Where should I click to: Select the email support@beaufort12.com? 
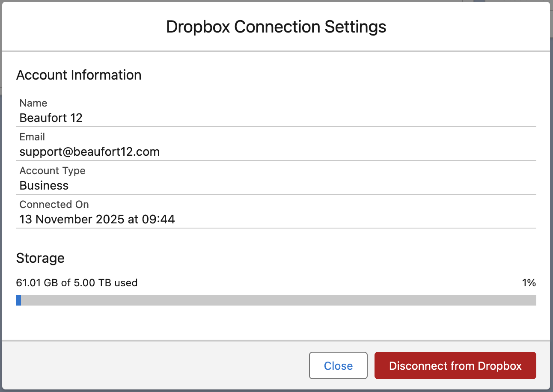click(89, 151)
